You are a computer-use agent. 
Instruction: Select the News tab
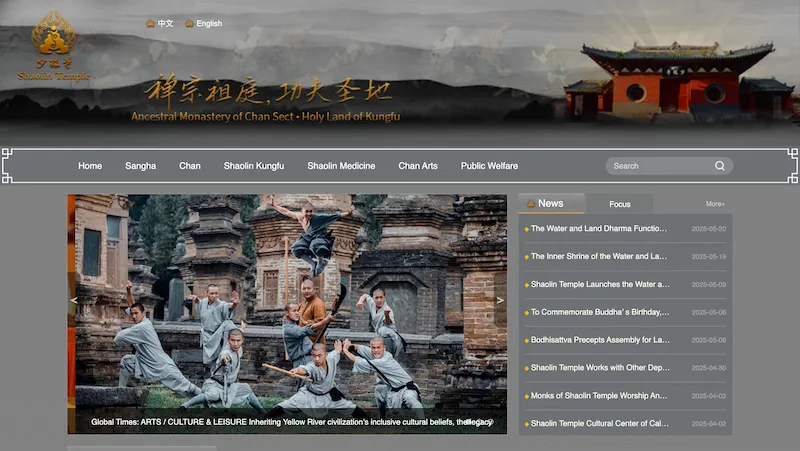coord(552,203)
